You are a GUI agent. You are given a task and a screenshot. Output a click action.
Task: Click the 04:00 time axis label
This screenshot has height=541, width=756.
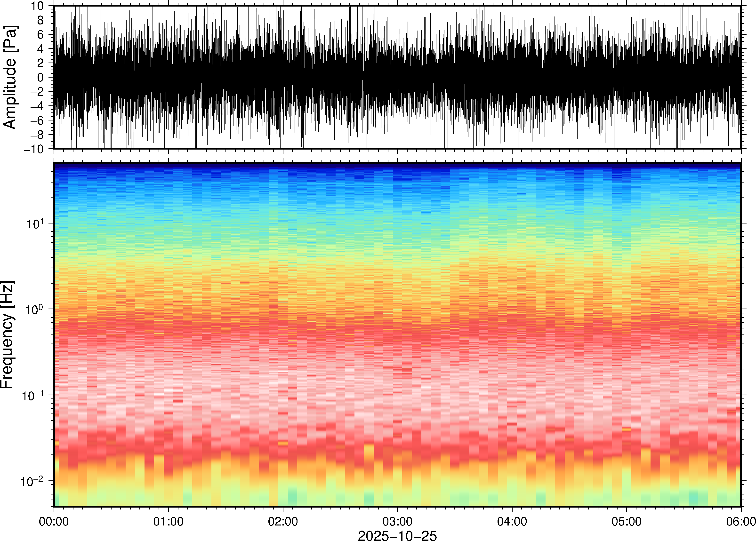coord(512,521)
